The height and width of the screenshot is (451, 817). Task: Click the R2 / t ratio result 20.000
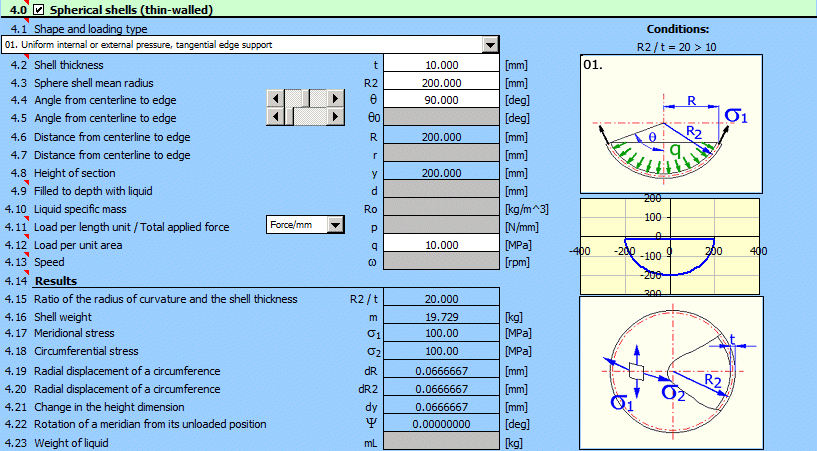pyautogui.click(x=441, y=299)
